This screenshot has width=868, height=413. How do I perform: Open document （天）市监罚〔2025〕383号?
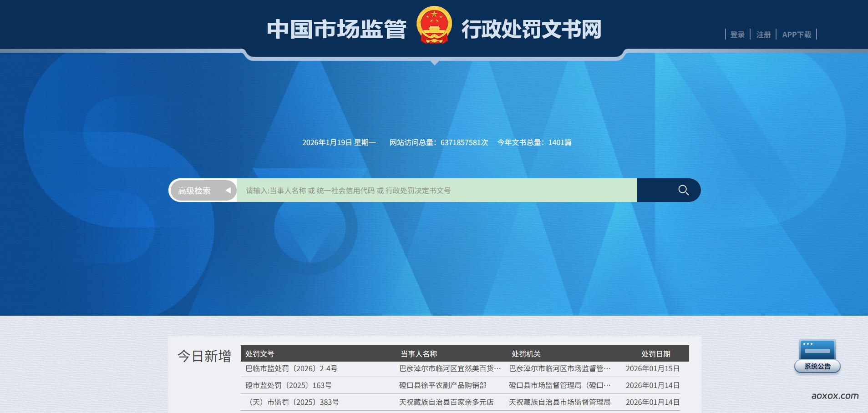click(292, 402)
